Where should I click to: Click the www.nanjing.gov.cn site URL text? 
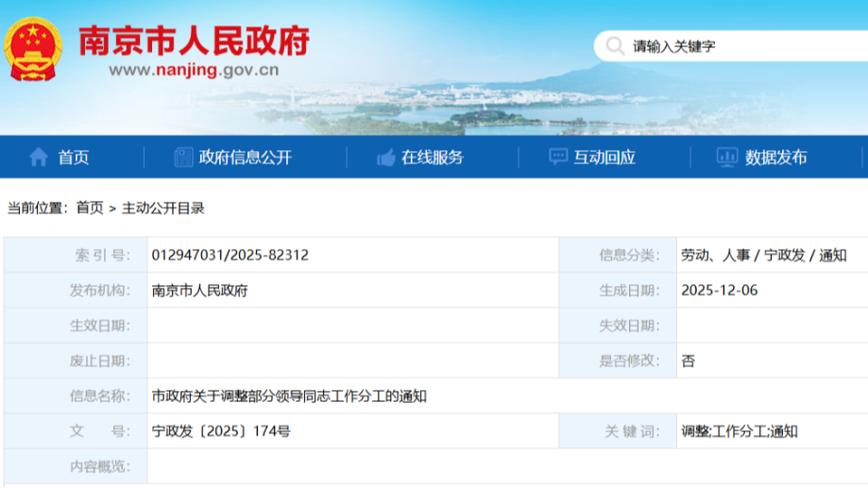point(194,70)
